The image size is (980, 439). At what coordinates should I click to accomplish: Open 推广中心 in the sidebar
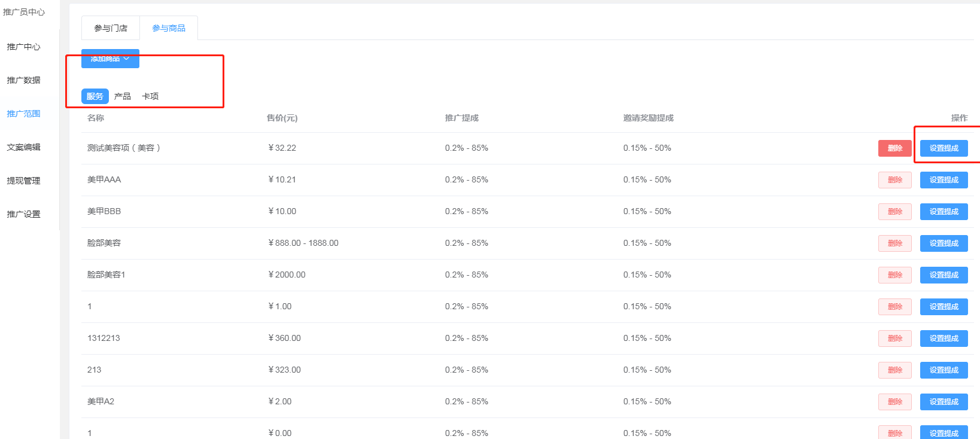click(23, 47)
